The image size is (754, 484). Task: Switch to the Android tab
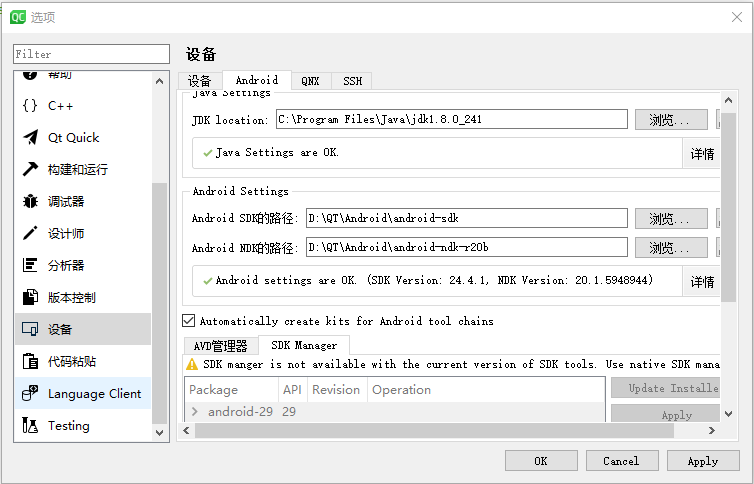[257, 80]
